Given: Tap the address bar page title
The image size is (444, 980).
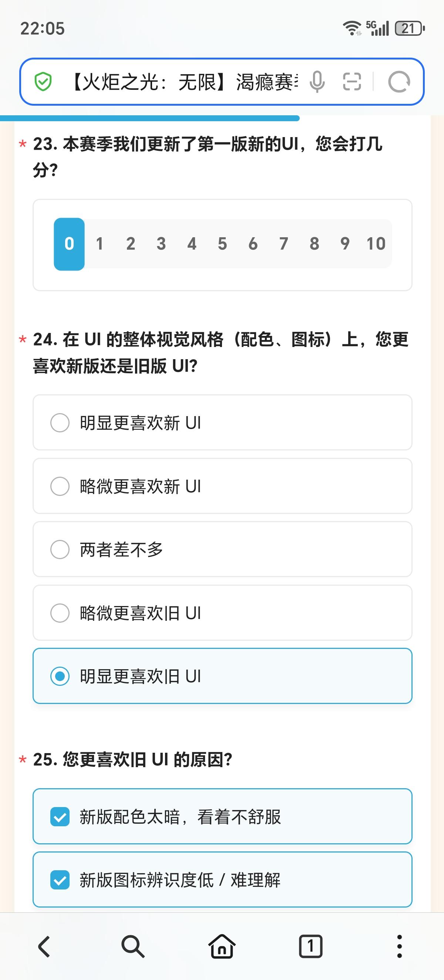Looking at the screenshot, I should coord(183,82).
